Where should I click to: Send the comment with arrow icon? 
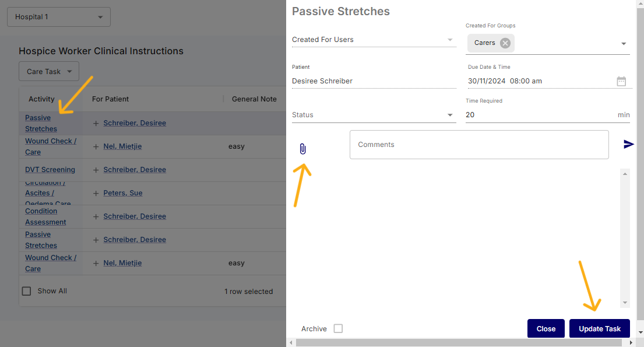point(628,144)
